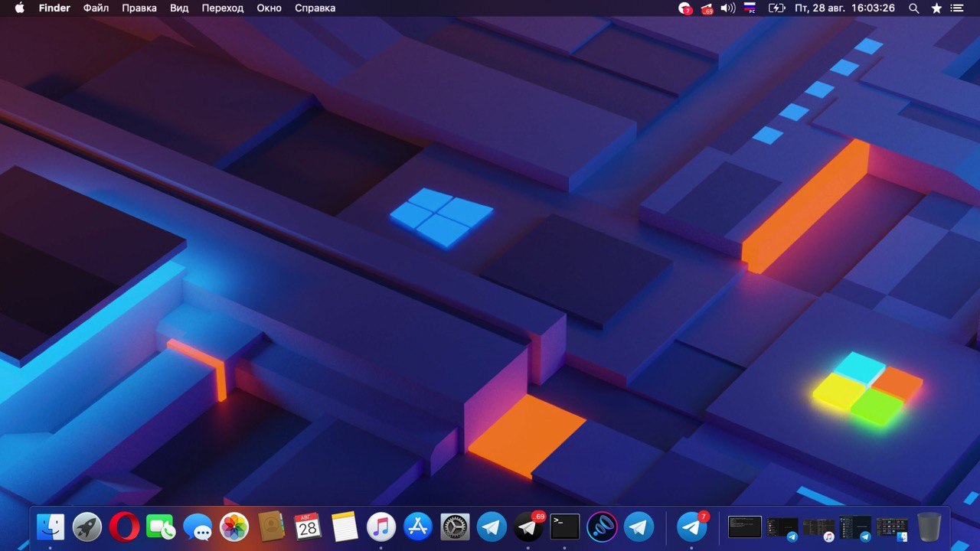The width and height of the screenshot is (980, 551).
Task: Click menu bar Telegram icon with 7 badge
Action: point(685,8)
